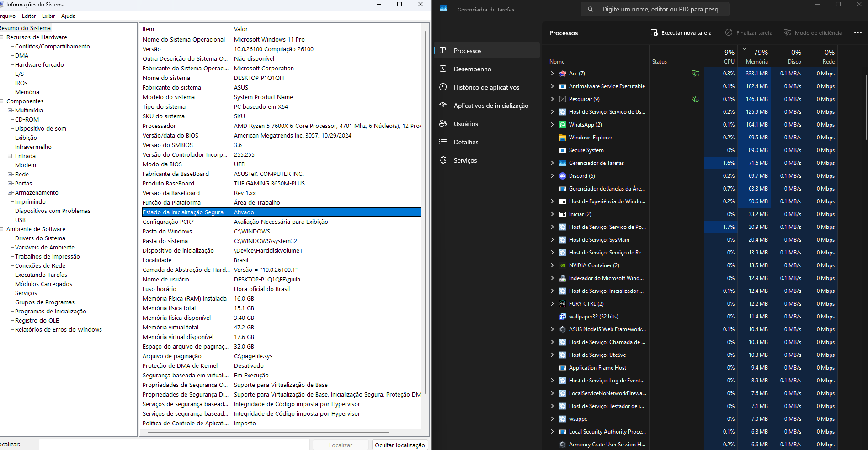This screenshot has height=450, width=868.
Task: Click the NVIDIA Container process icon
Action: click(x=563, y=265)
